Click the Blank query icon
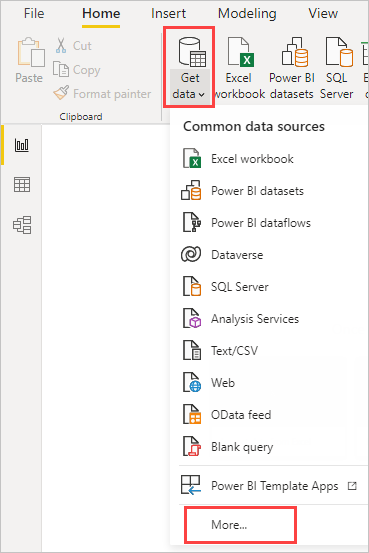This screenshot has height=553, width=369. (192, 446)
